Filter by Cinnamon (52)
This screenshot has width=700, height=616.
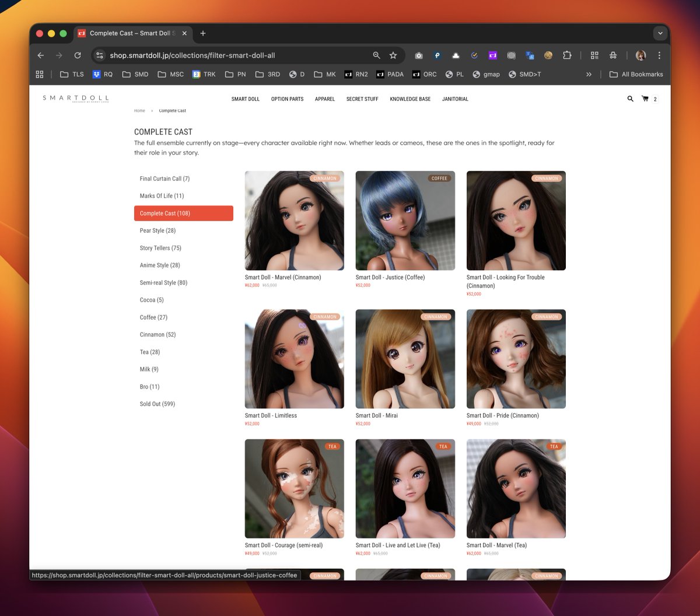(x=184, y=335)
